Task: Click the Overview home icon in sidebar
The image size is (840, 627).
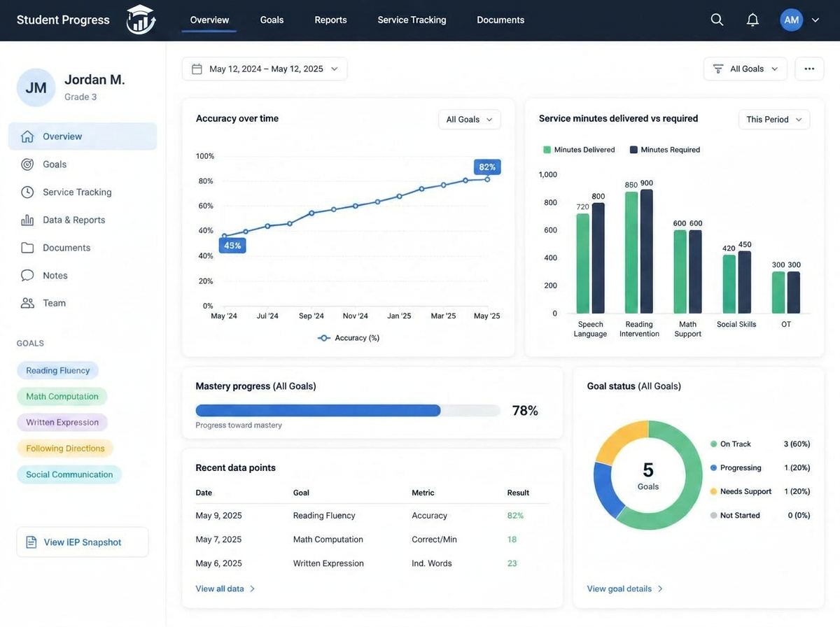Action: coord(27,136)
